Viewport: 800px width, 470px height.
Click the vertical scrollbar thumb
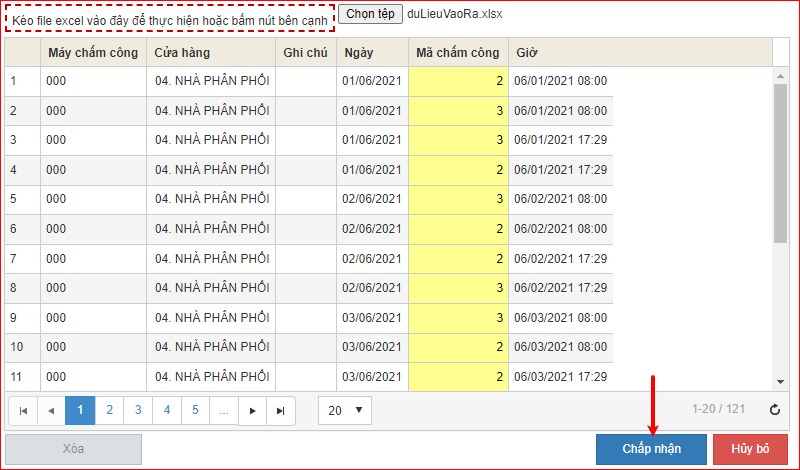coord(780,163)
